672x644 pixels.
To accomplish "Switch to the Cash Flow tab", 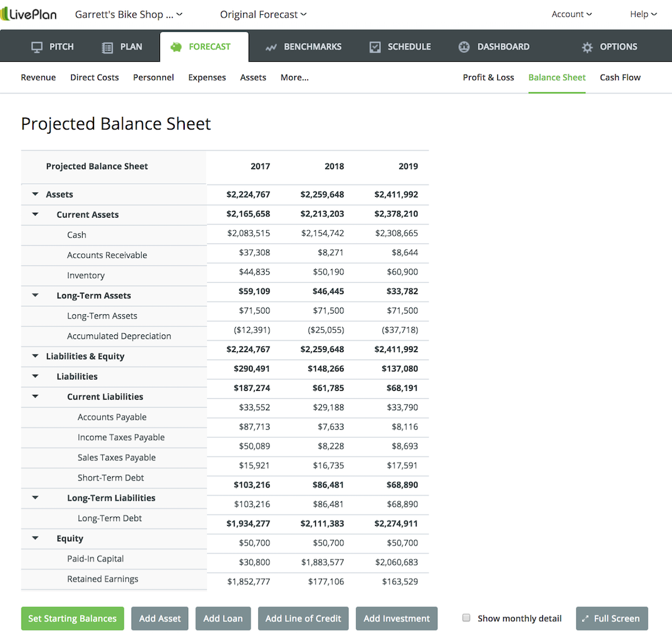I will [x=620, y=77].
